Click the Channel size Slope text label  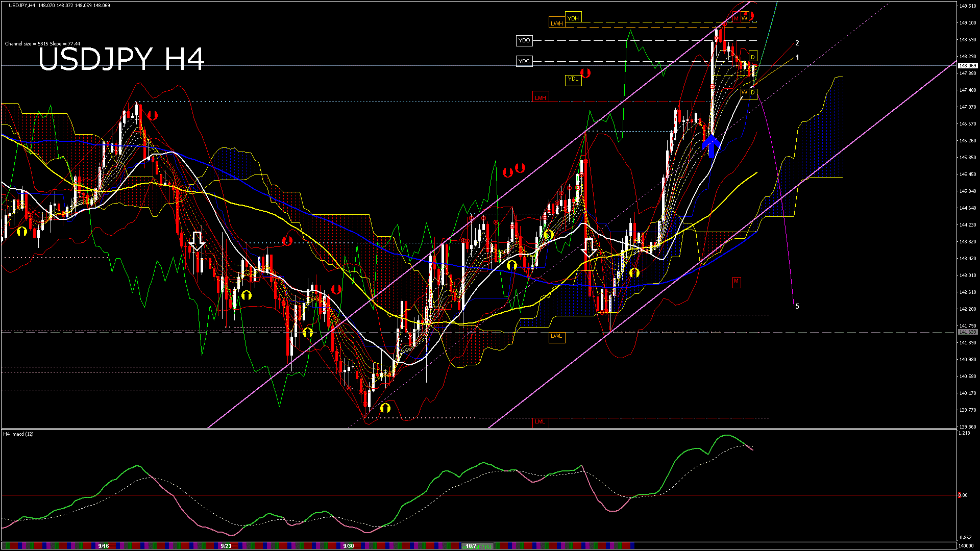[42, 44]
